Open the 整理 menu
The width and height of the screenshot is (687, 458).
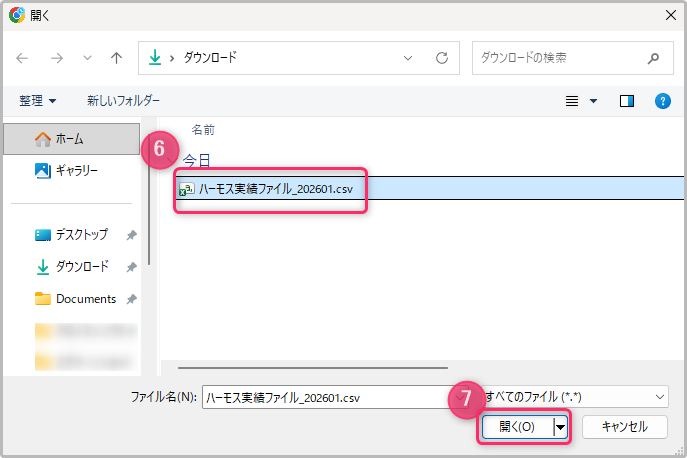click(x=38, y=101)
